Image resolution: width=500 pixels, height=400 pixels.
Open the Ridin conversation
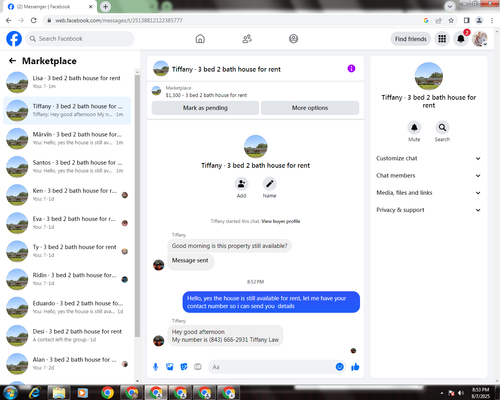coord(67,279)
